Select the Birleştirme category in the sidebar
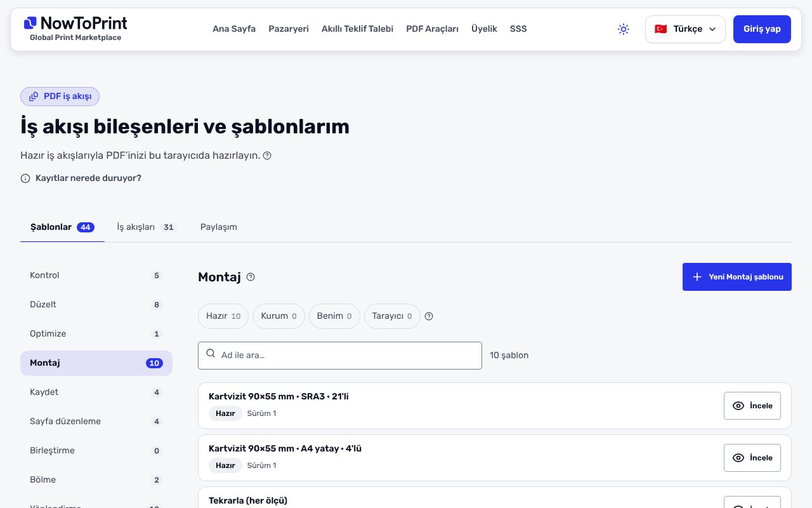This screenshot has height=508, width=812. coord(96,451)
